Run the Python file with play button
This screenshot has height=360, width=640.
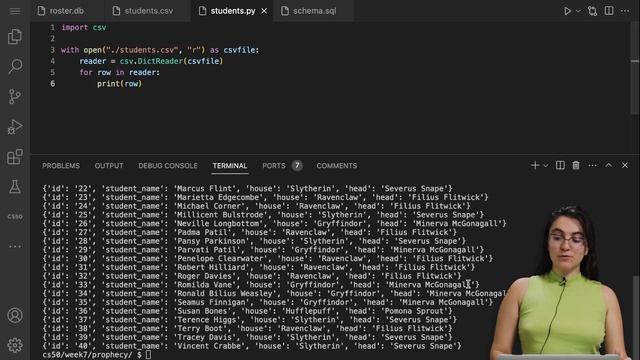[567, 11]
